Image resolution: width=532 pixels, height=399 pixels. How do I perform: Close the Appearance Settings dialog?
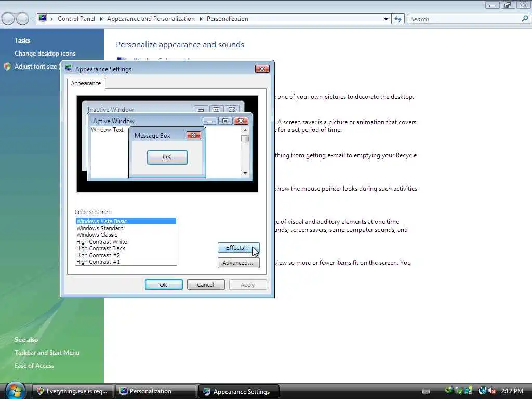[x=262, y=69]
